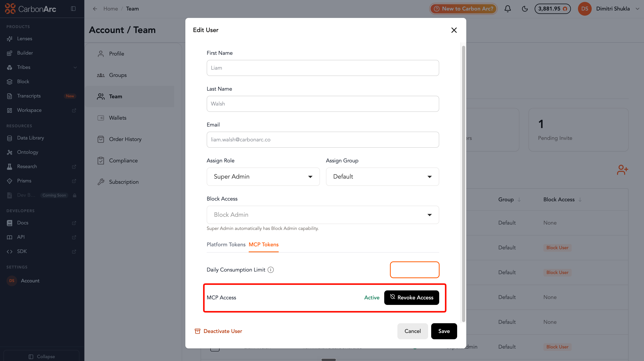Open notifications bell
The width and height of the screenshot is (644, 361).
click(508, 9)
